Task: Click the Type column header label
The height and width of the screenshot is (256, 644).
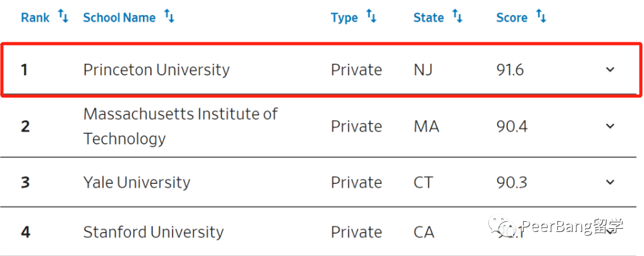Action: coord(344,18)
